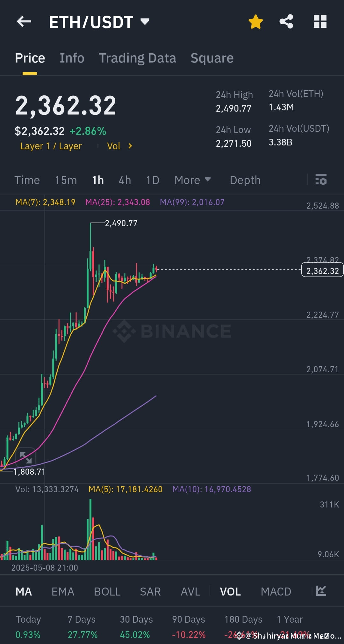Toggle the MA indicator
The image size is (344, 644).
tap(24, 592)
